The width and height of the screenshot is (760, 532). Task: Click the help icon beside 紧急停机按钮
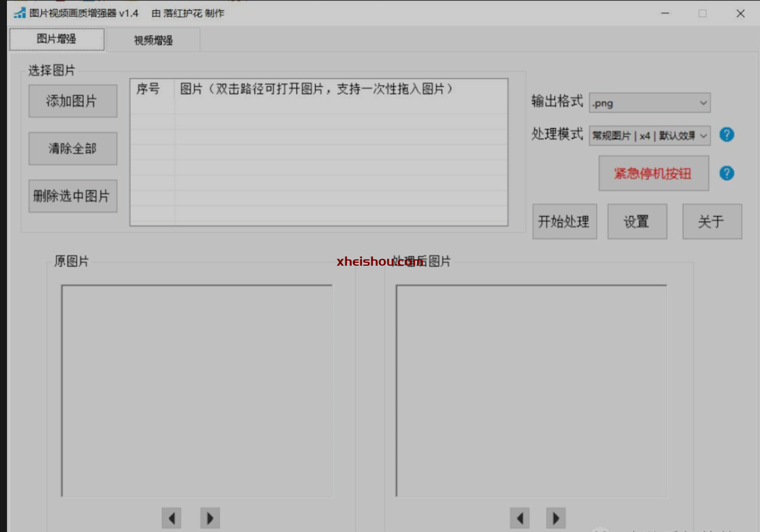click(727, 173)
